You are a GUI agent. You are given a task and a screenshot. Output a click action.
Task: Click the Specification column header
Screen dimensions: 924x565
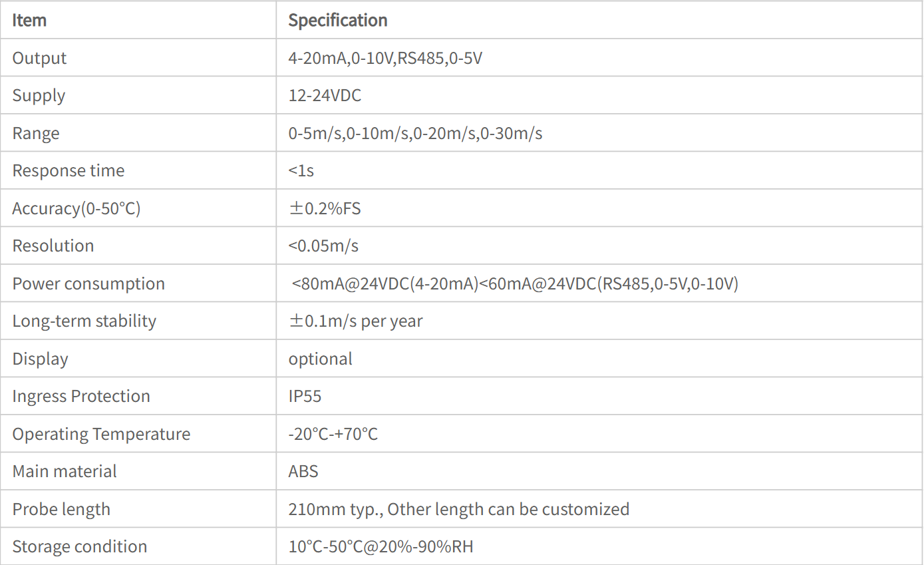(338, 20)
